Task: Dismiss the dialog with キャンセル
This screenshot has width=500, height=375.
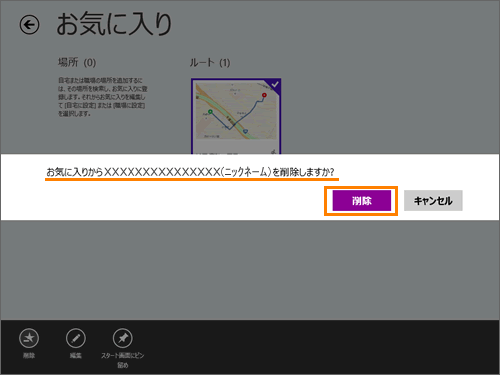Action: (x=433, y=200)
